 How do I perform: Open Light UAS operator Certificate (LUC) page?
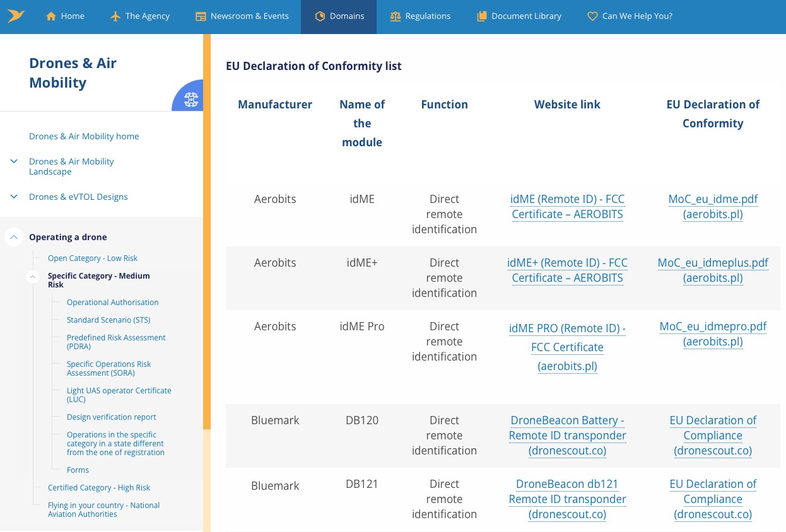point(119,395)
